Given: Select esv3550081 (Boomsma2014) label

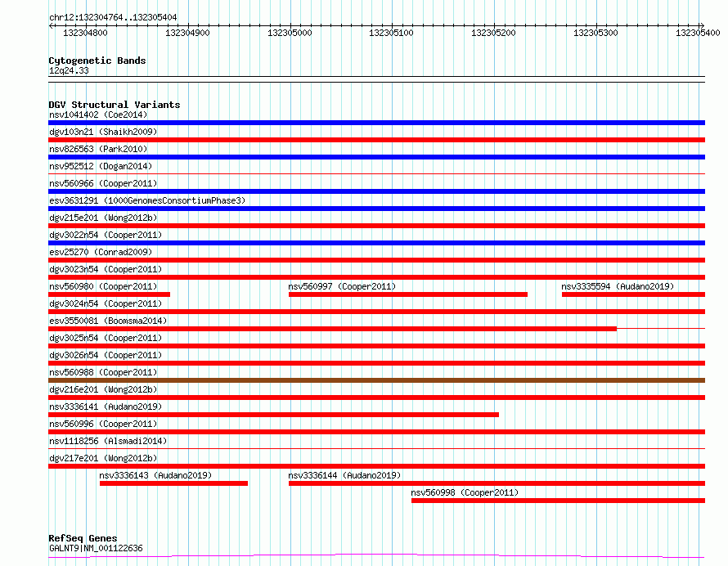Looking at the screenshot, I should [x=108, y=321].
